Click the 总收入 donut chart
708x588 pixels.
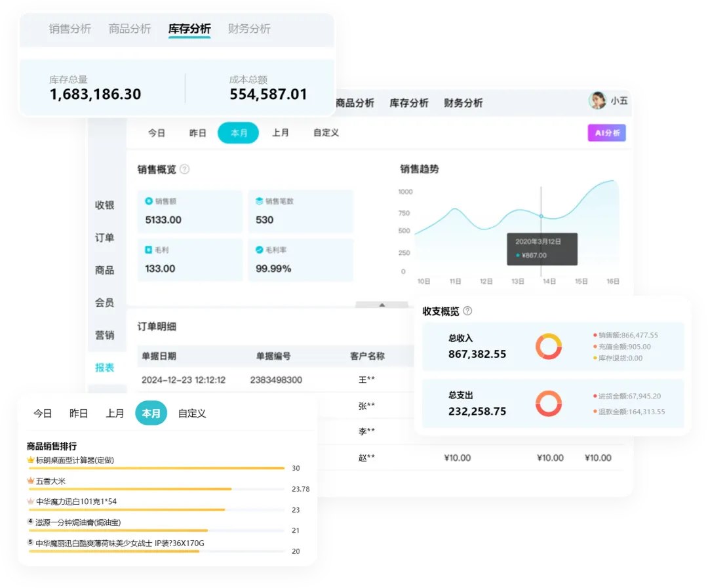[549, 346]
